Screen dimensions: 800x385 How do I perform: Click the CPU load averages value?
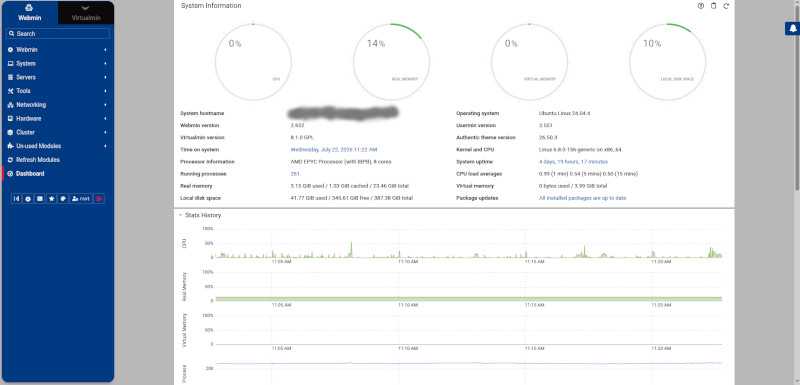tap(588, 174)
